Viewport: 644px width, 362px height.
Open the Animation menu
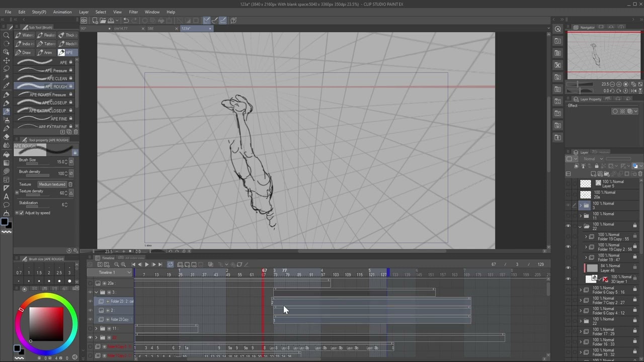tap(62, 12)
